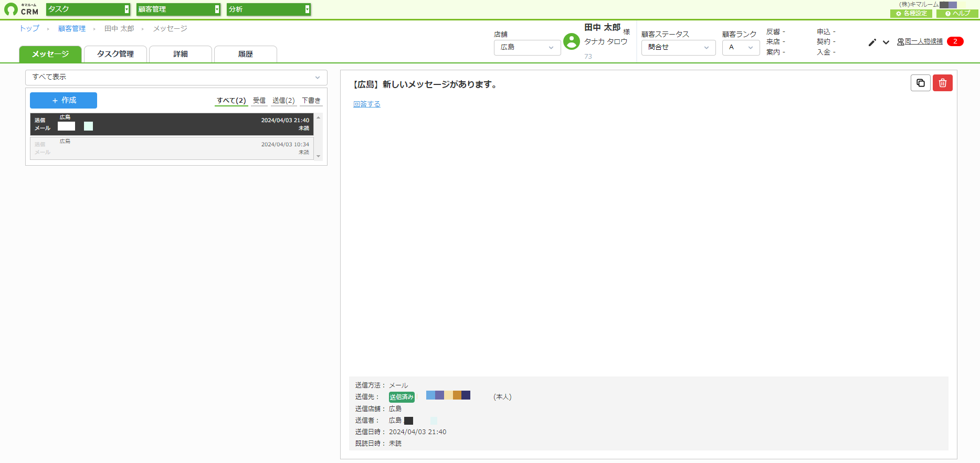This screenshot has height=463, width=980.
Task: Switch to the メッセージ tab
Action: point(50,54)
